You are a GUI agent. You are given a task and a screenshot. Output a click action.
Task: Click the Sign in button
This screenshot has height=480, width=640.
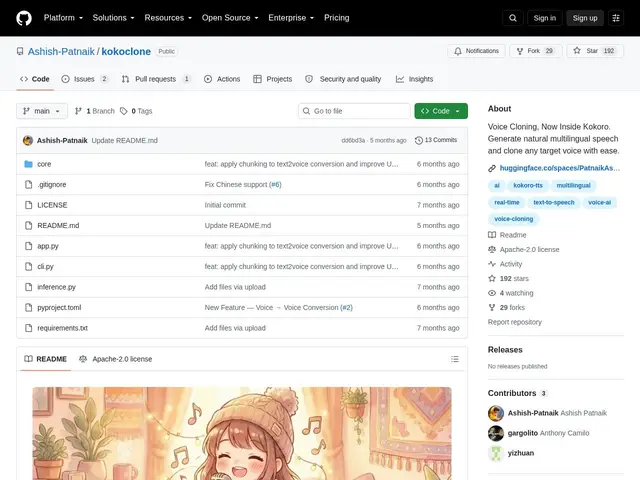[544, 18]
